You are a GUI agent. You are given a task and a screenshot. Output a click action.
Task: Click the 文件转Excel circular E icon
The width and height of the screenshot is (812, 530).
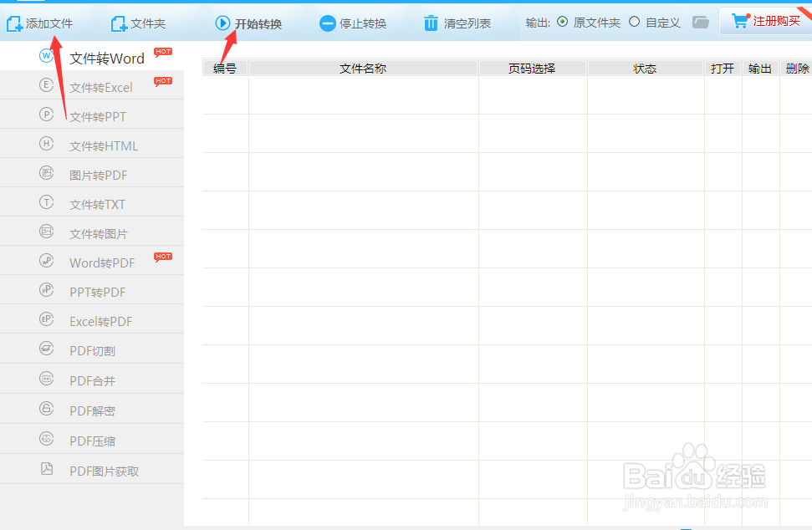coord(46,85)
